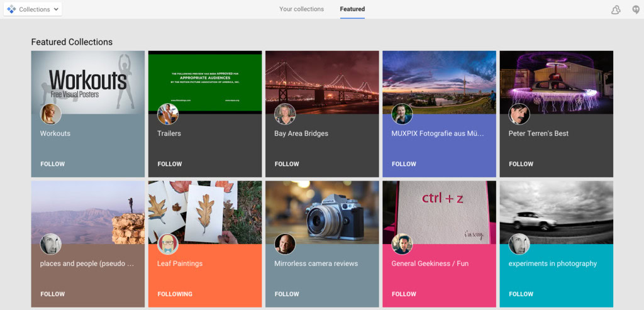
Task: Follow the Bay Area Bridges collection
Action: [287, 164]
